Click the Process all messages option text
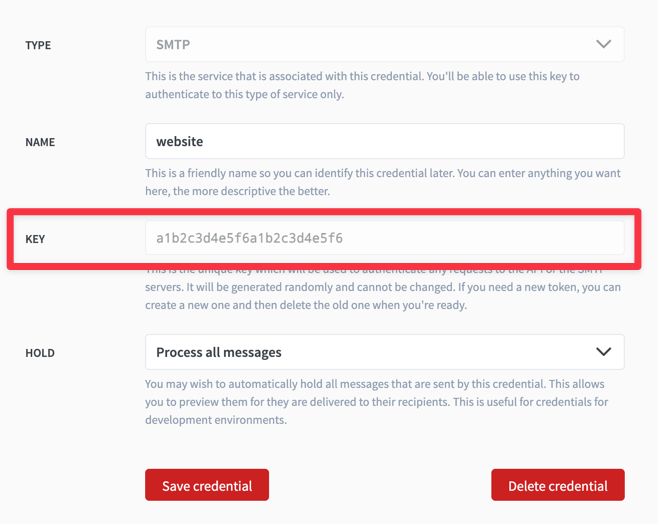 (219, 352)
